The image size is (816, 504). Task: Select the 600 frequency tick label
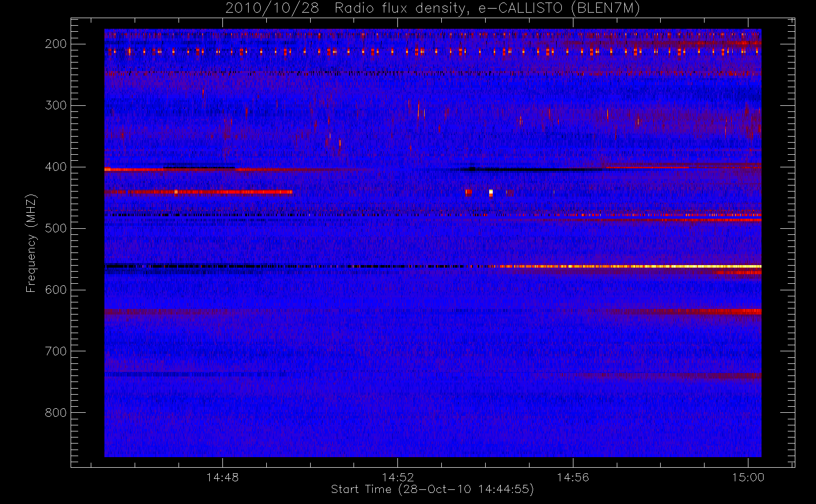coord(56,290)
